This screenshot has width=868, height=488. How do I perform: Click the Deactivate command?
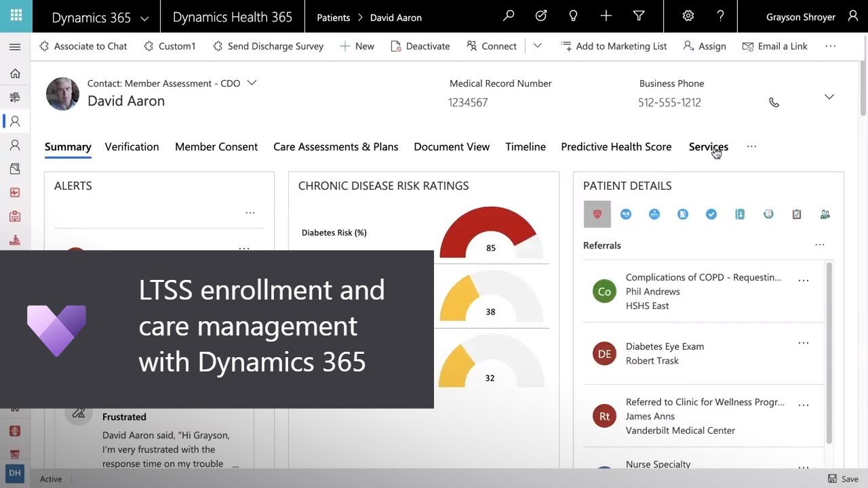[x=420, y=46]
